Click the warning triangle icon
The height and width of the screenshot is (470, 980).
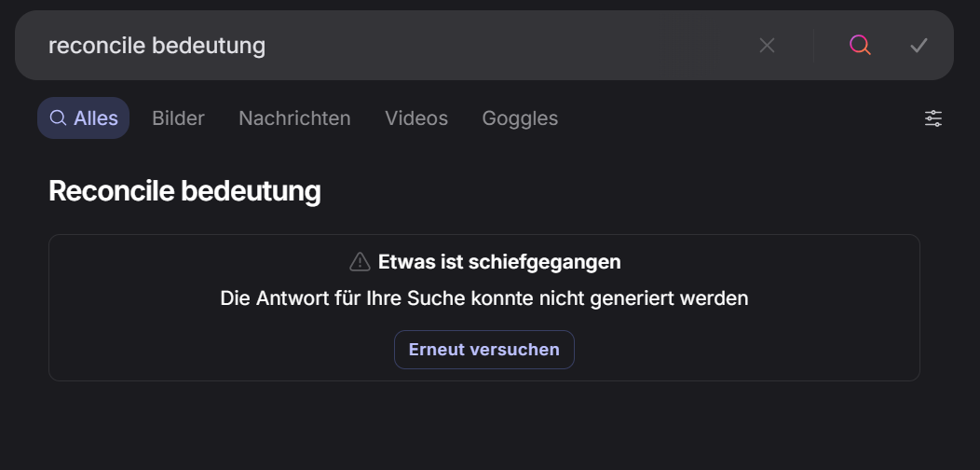(360, 262)
